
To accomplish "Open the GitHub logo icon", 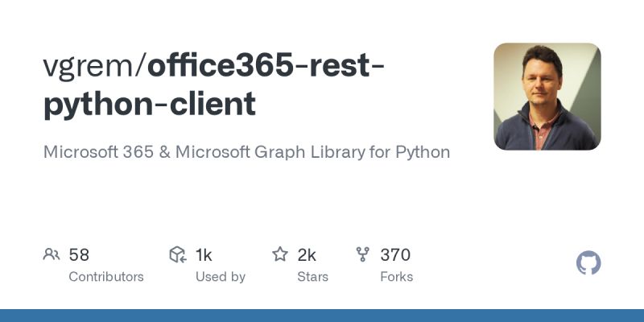I will 588,263.
